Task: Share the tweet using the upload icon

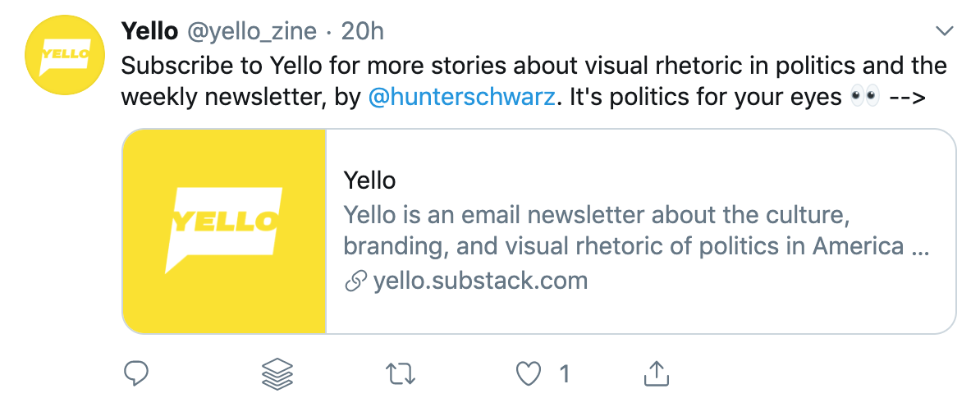Action: click(654, 374)
